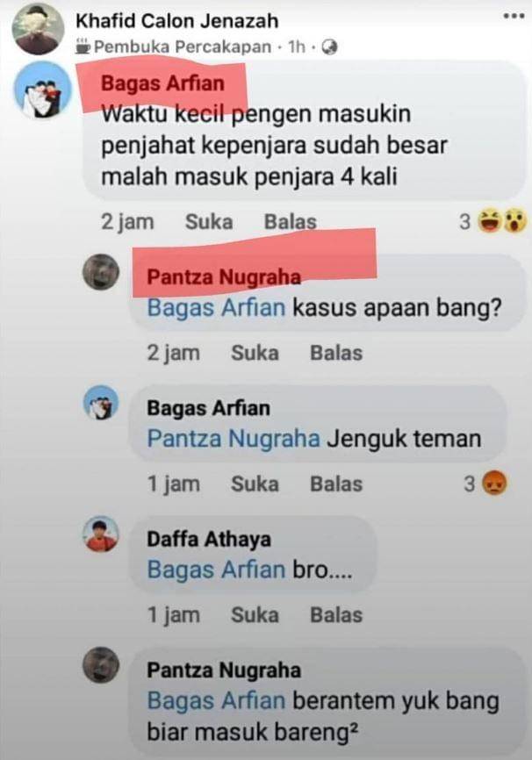
Task: Like the comment about masuk penjara 4 kali
Action: (209, 222)
